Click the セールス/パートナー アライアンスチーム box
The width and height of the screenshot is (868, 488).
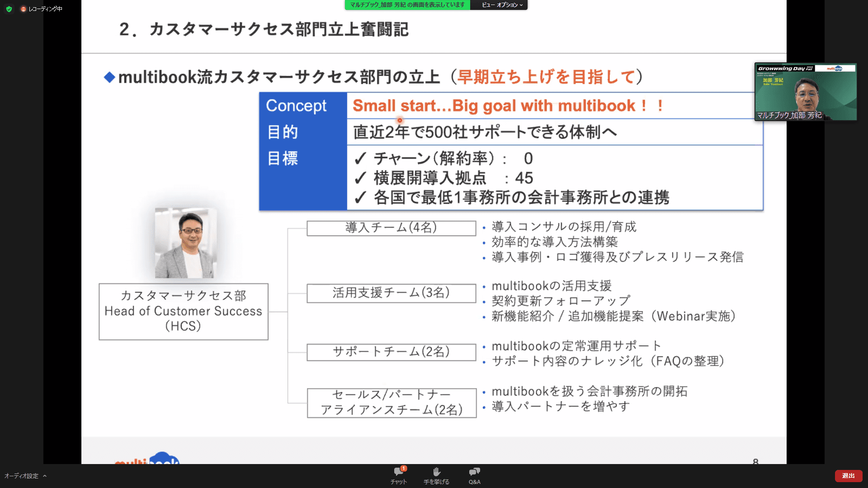392,403
